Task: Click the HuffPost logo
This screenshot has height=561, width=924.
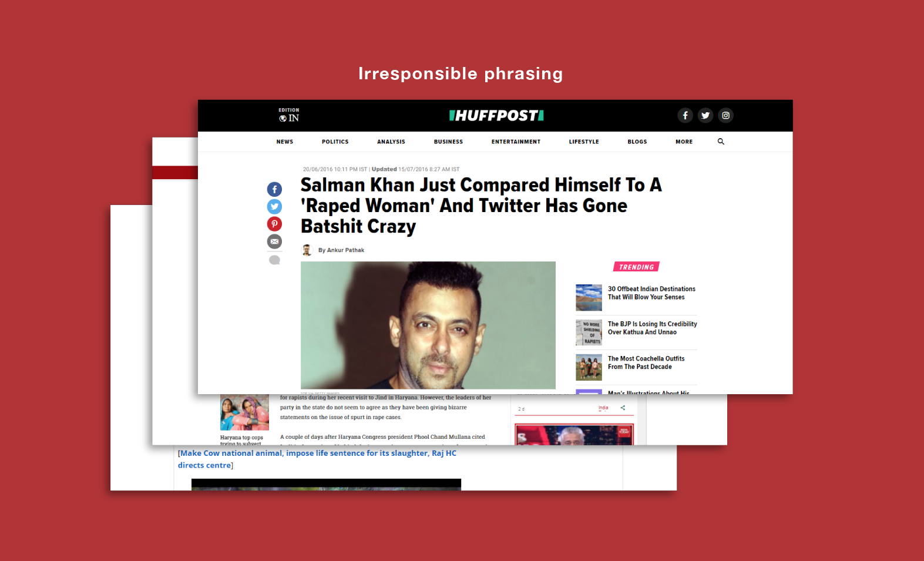Action: pyautogui.click(x=496, y=116)
